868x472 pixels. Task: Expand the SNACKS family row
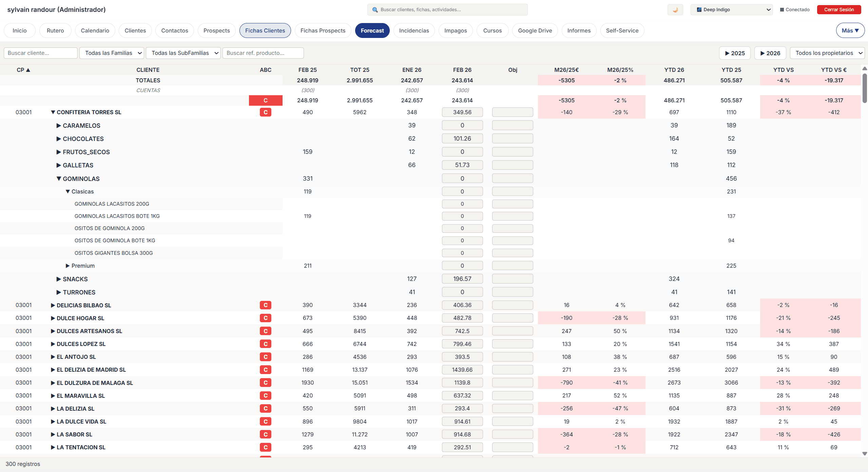point(58,279)
